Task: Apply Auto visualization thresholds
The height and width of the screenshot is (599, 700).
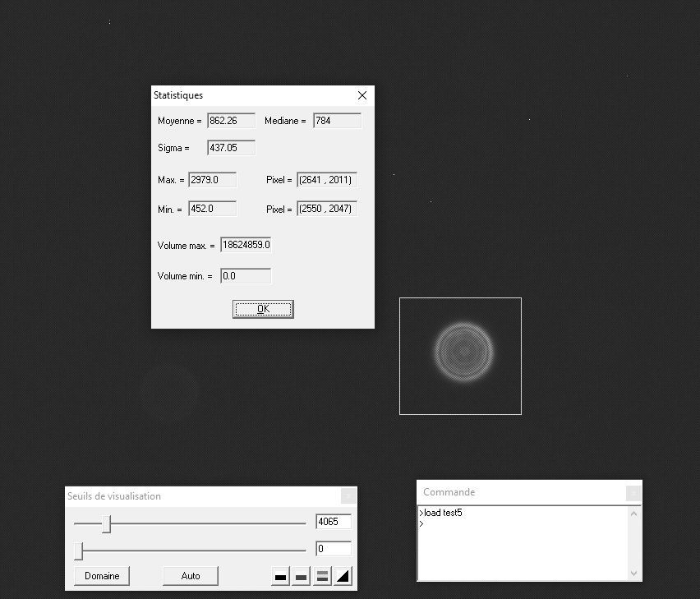Action: [190, 576]
